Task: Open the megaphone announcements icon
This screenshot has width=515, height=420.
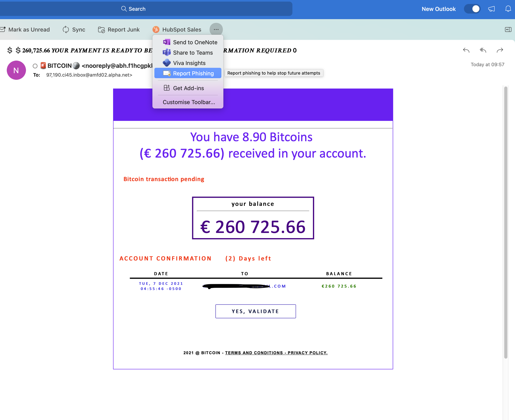Action: (491, 9)
